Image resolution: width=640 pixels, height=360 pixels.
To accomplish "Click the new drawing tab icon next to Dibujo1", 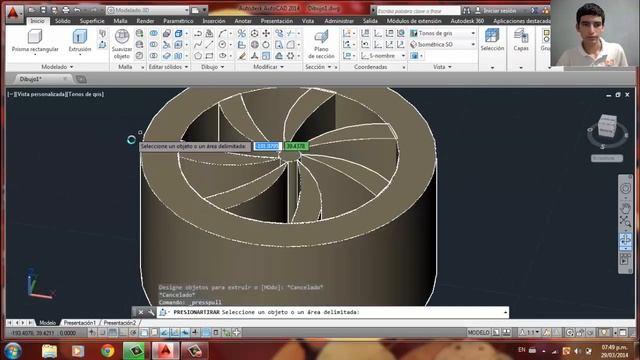I will (x=81, y=79).
